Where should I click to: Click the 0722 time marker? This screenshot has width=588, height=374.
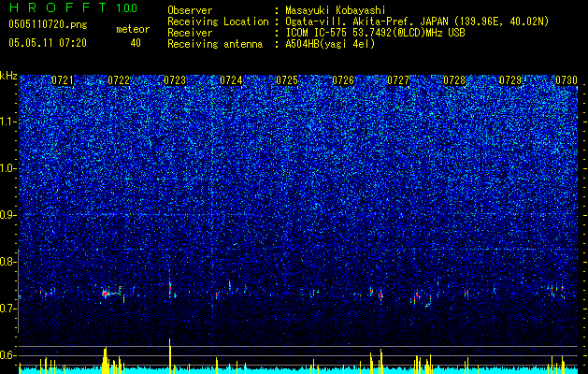click(x=119, y=80)
